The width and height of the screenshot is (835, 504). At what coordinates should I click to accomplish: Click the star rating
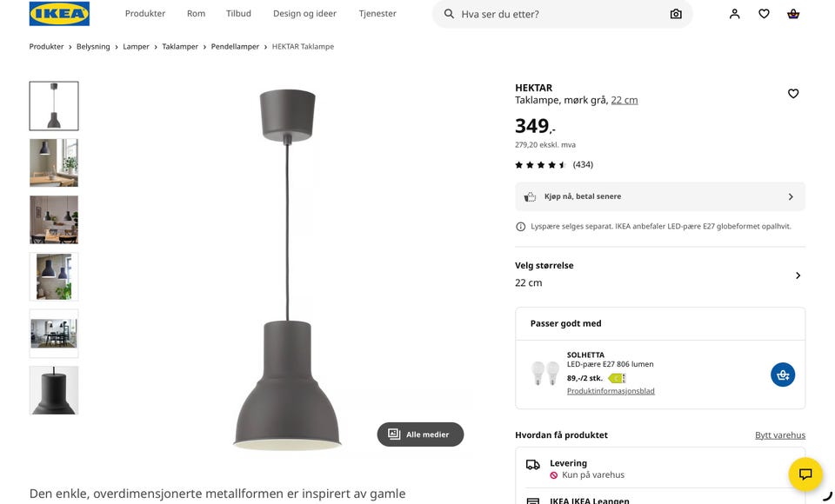click(541, 165)
